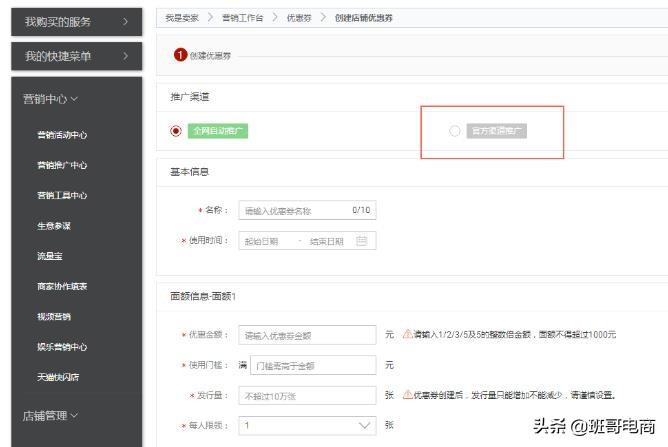Focus the 发行量 quantity input
This screenshot has width=668, height=447.
[x=307, y=396]
